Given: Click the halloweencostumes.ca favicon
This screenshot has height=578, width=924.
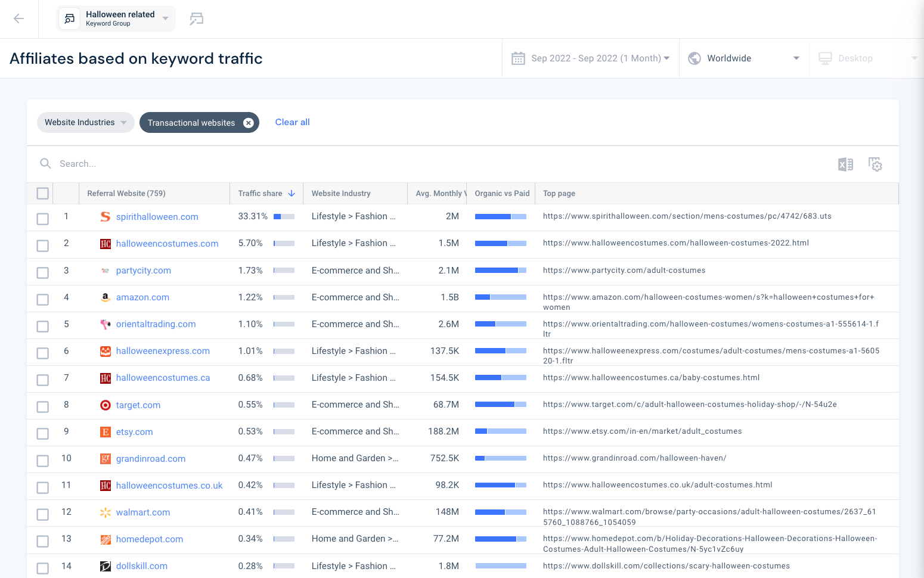Looking at the screenshot, I should tap(106, 378).
